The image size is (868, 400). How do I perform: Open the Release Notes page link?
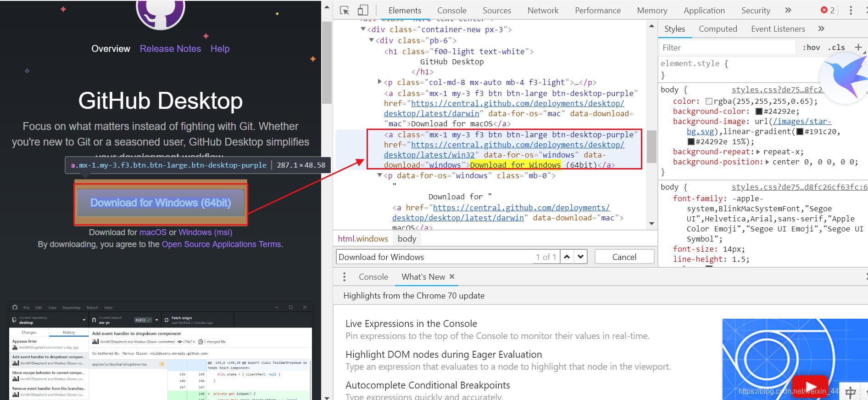coord(170,49)
